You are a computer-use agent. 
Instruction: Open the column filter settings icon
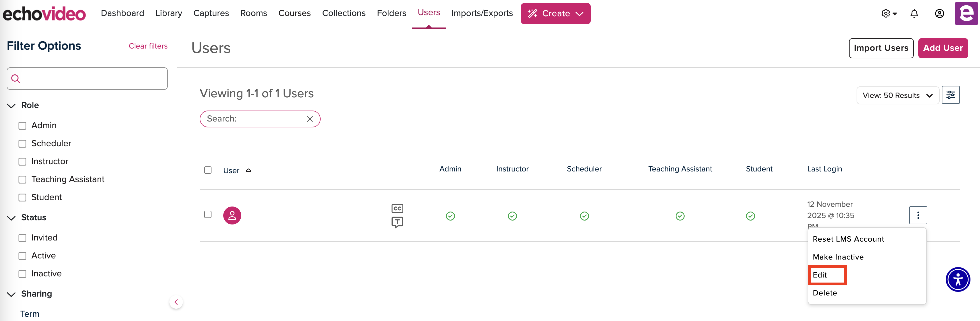coord(950,95)
